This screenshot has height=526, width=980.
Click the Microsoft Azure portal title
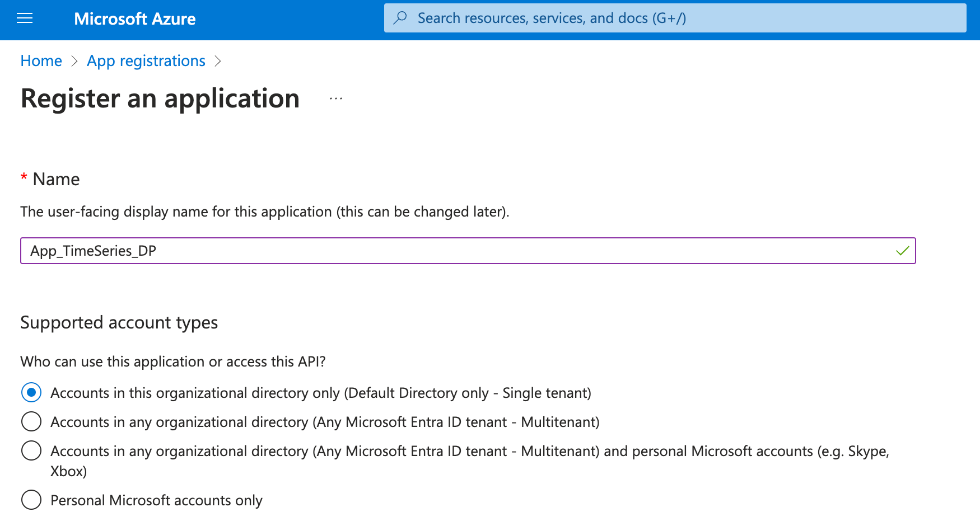[x=135, y=19]
